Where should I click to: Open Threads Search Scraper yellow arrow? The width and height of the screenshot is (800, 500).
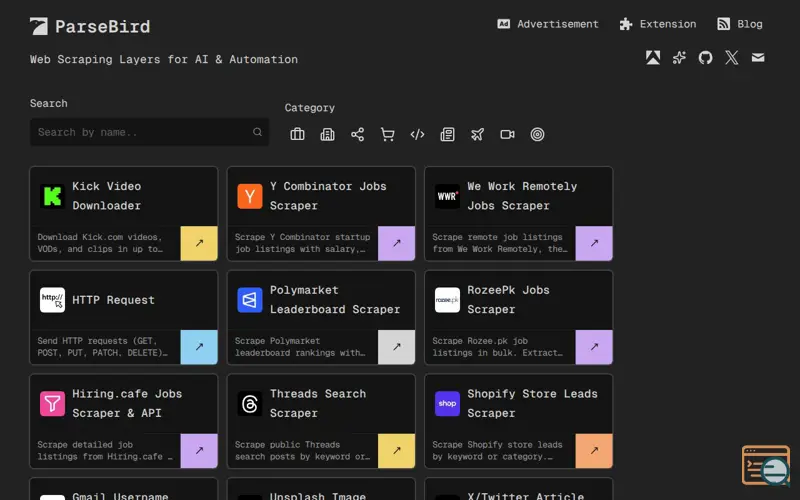(x=396, y=451)
